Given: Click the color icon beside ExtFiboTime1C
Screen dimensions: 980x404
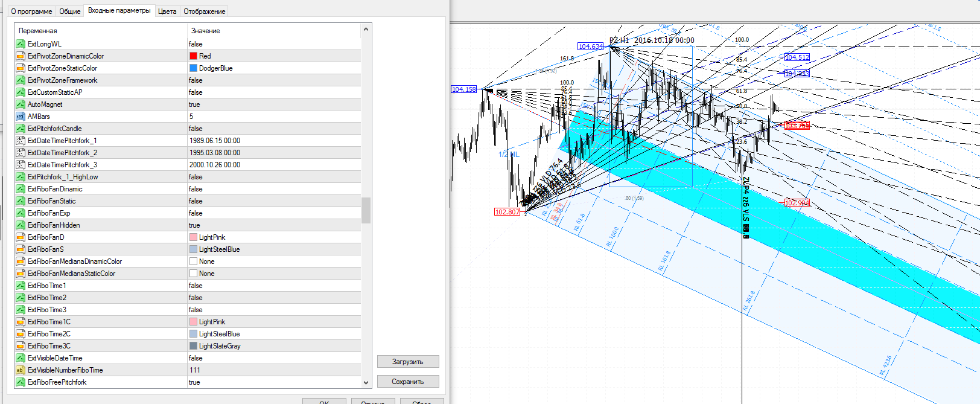Looking at the screenshot, I should click(x=21, y=322).
